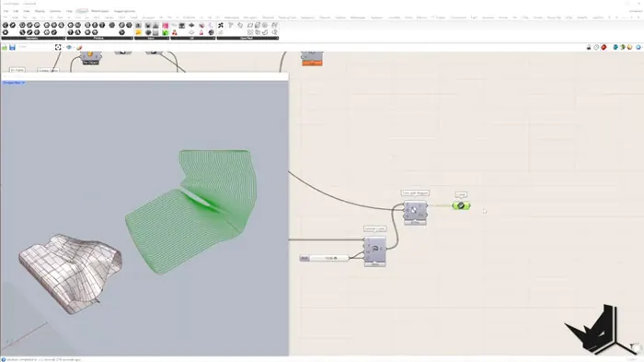Click the grey name label of the number slider
The image size is (644, 362).
tap(305, 258)
